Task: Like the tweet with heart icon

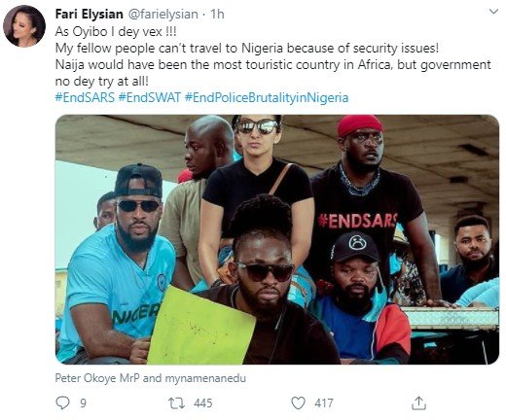Action: 298,403
